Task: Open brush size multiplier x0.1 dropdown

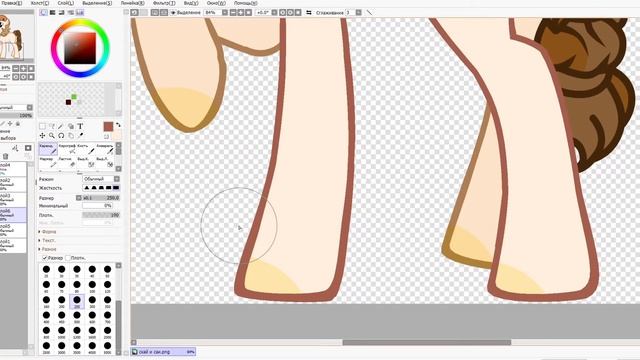Action: (79, 198)
